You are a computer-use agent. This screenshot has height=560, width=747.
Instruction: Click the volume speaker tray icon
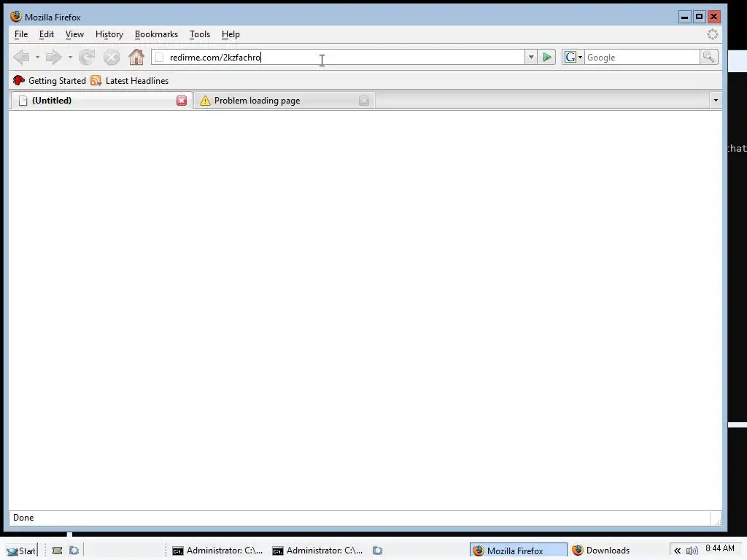[692, 551]
